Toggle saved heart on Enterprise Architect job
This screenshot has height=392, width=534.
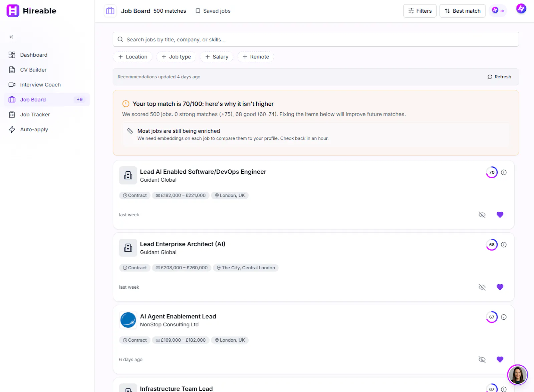pos(500,287)
